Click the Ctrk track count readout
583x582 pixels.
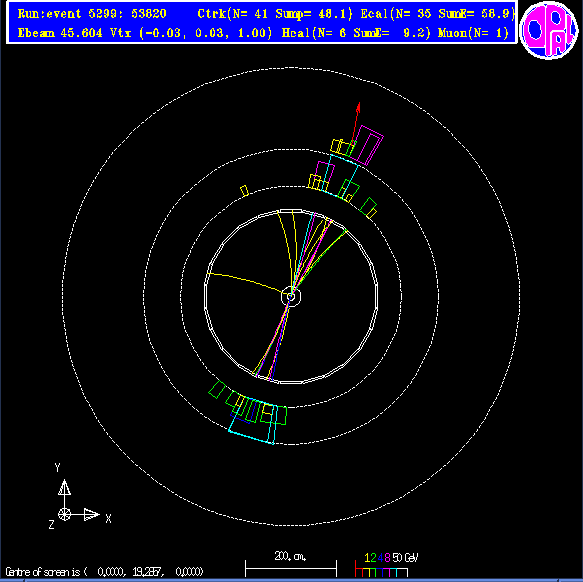(275, 14)
